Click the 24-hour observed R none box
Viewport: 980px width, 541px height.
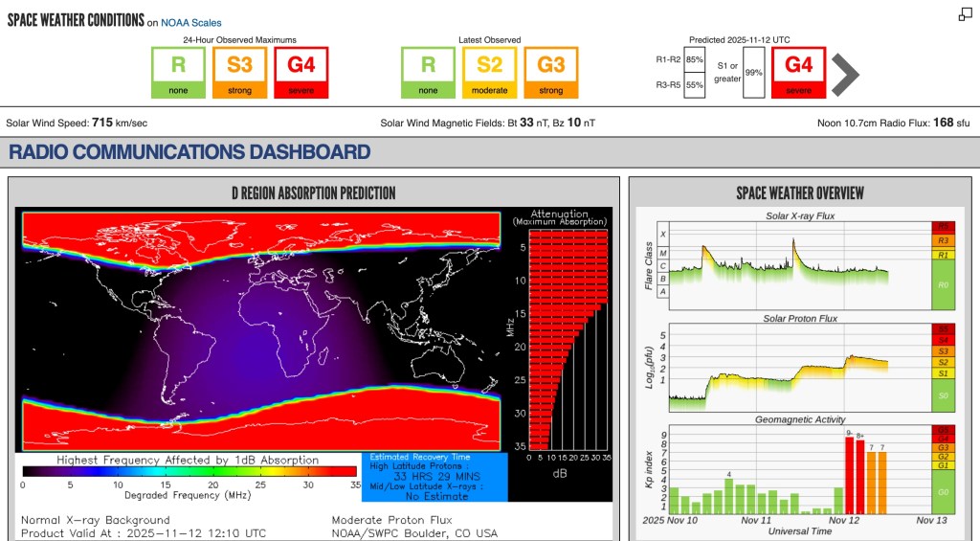pos(178,73)
